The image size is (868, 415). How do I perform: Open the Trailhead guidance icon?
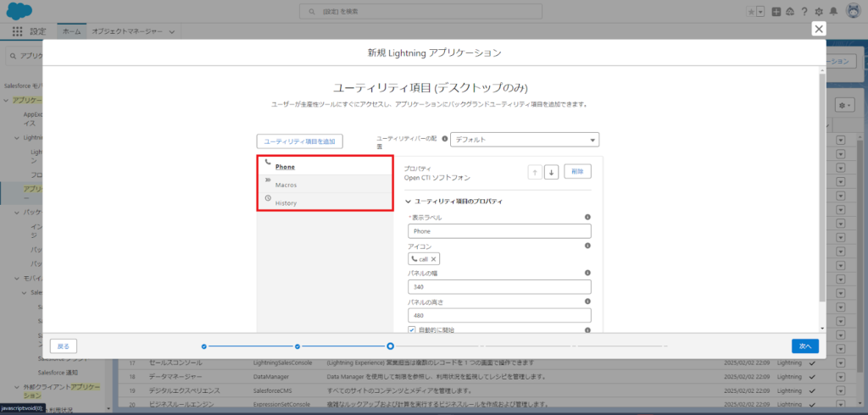(791, 12)
